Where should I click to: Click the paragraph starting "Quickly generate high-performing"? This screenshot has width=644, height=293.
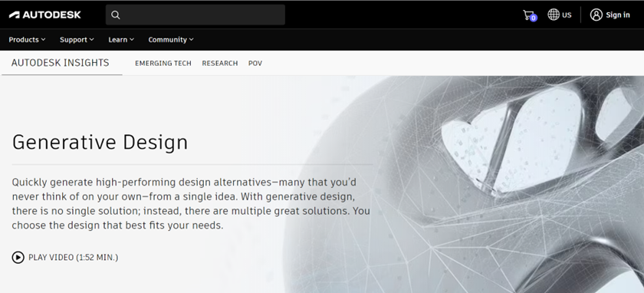click(x=191, y=204)
